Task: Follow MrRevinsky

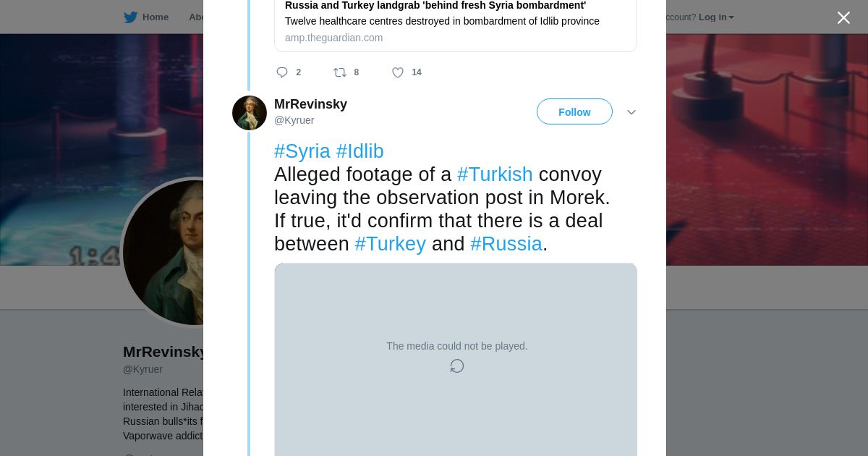Action: click(574, 112)
